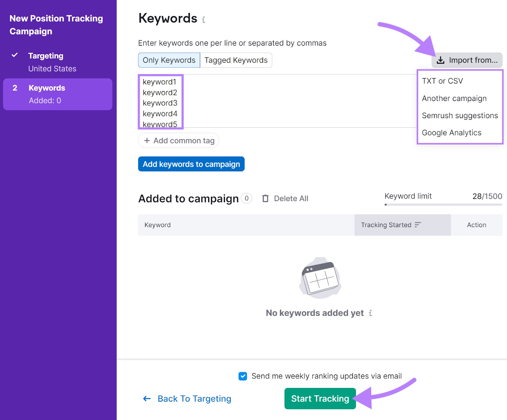Click the download icon on Import from button
The height and width of the screenshot is (420, 507).
click(440, 60)
